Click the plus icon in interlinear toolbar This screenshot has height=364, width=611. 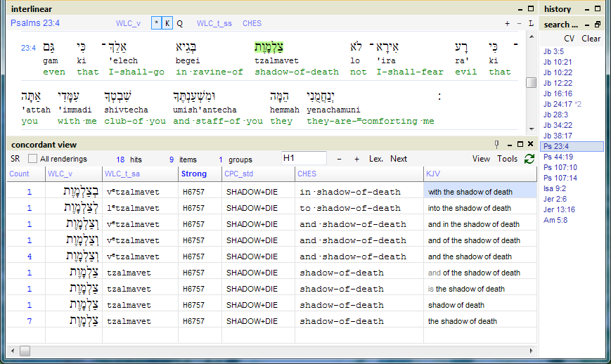pos(508,23)
